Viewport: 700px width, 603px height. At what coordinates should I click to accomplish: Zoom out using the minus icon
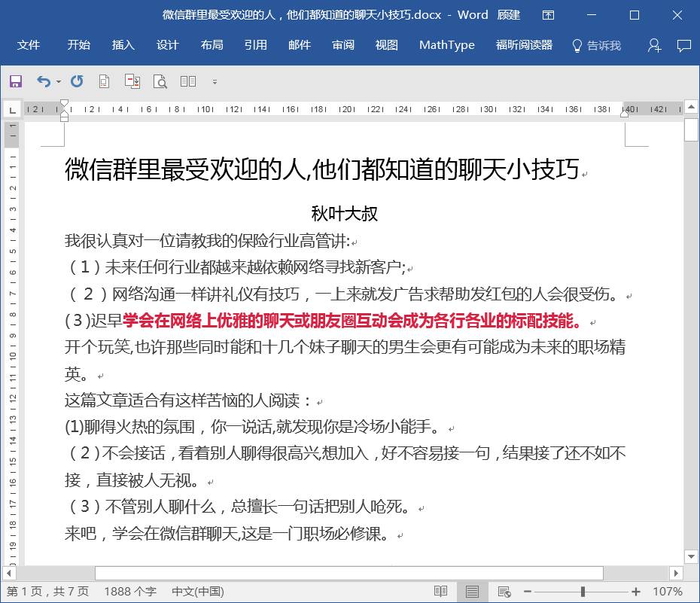[x=528, y=591]
